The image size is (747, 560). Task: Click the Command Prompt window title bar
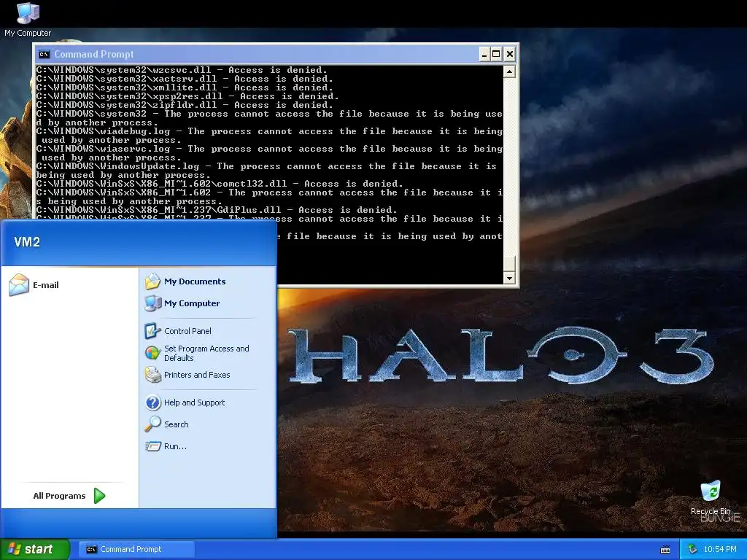point(258,54)
